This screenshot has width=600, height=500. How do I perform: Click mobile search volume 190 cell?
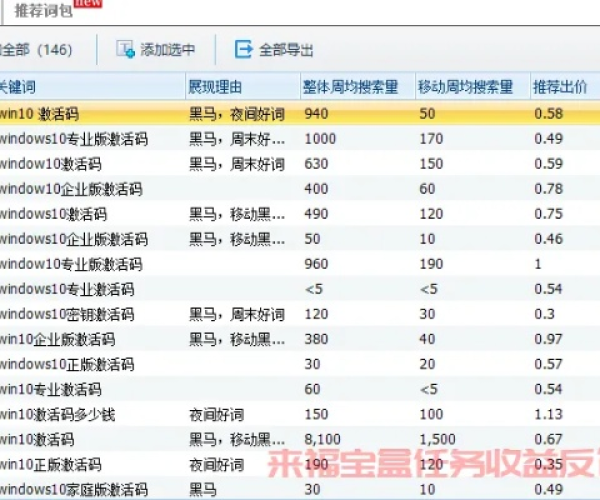431,264
